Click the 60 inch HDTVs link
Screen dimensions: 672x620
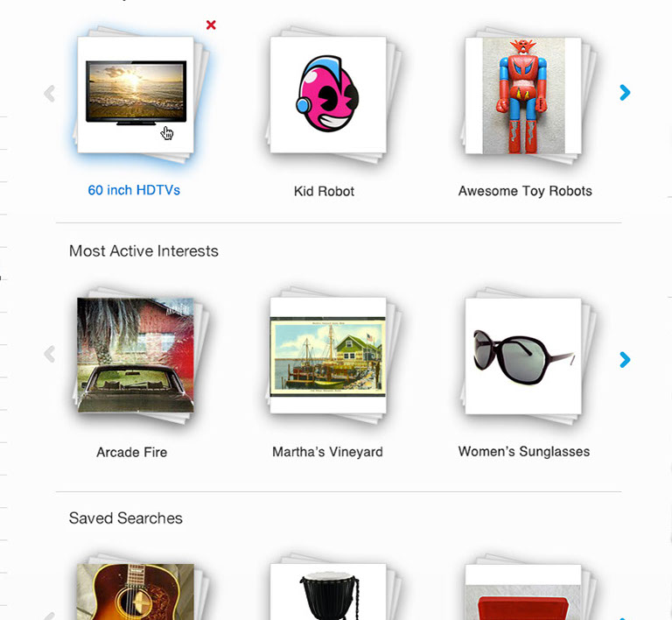point(134,190)
